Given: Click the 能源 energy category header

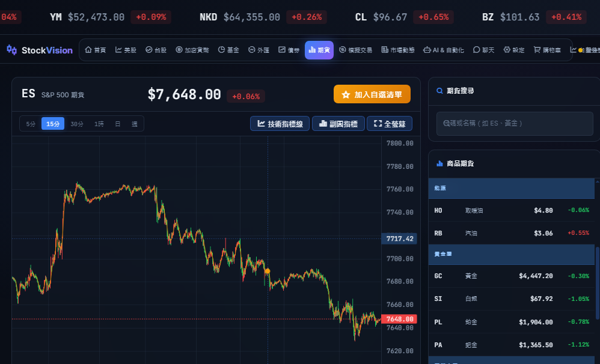Looking at the screenshot, I should tap(512, 188).
